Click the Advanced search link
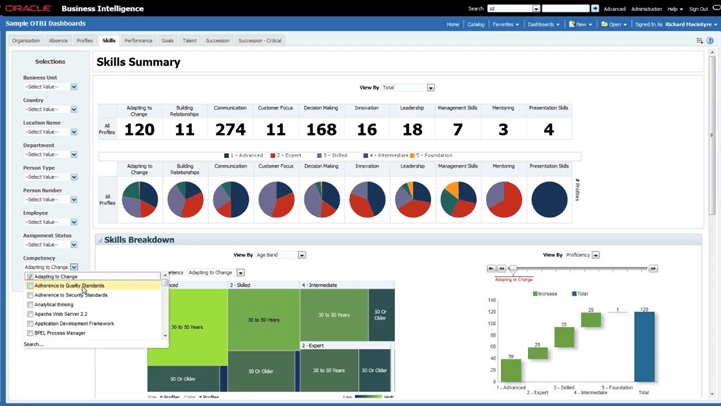 click(x=615, y=9)
